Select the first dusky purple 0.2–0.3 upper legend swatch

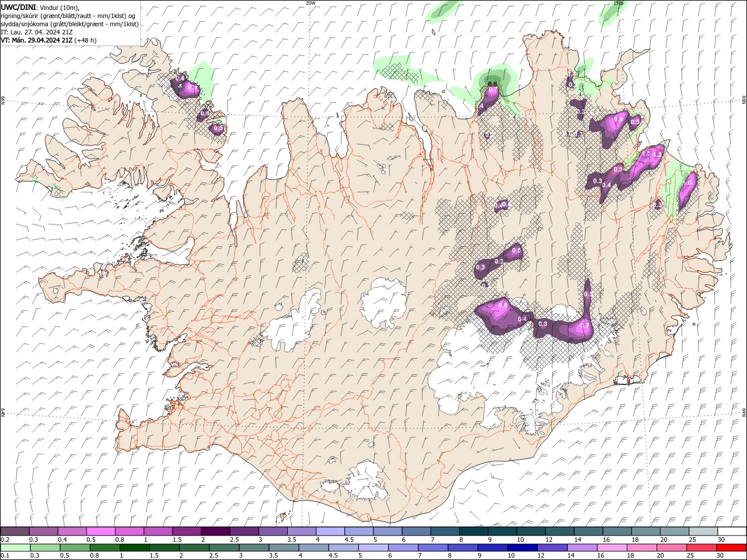coord(15,531)
